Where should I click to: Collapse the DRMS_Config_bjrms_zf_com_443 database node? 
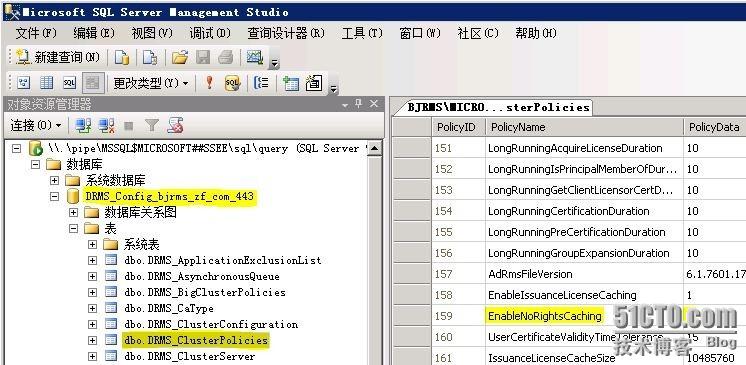tap(55, 197)
